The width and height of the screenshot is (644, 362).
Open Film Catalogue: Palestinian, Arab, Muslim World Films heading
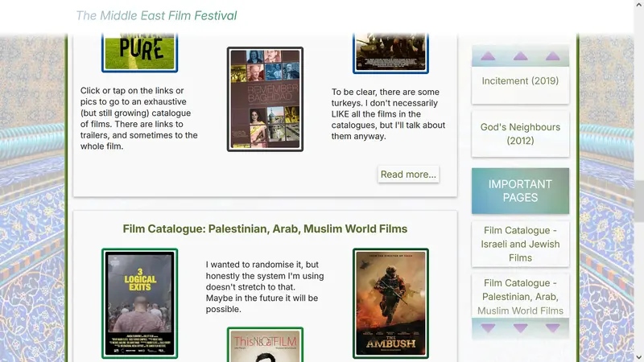pos(265,228)
